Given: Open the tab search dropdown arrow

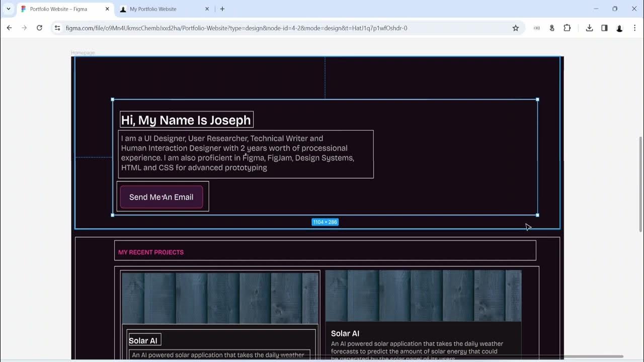Looking at the screenshot, I should click(x=9, y=9).
